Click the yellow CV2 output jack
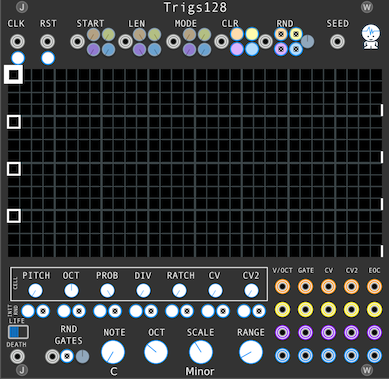Screen dimensions: 389x379 pos(351,310)
